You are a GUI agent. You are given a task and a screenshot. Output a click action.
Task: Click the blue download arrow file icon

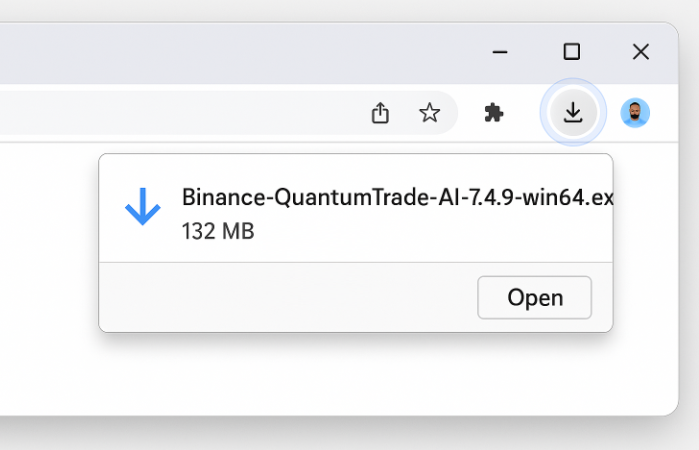tap(143, 206)
